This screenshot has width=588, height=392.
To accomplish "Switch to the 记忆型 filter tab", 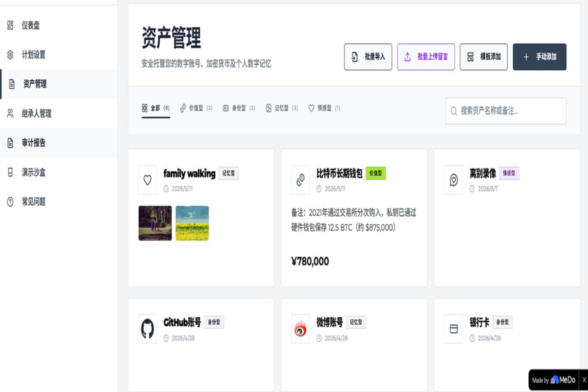I will click(282, 109).
